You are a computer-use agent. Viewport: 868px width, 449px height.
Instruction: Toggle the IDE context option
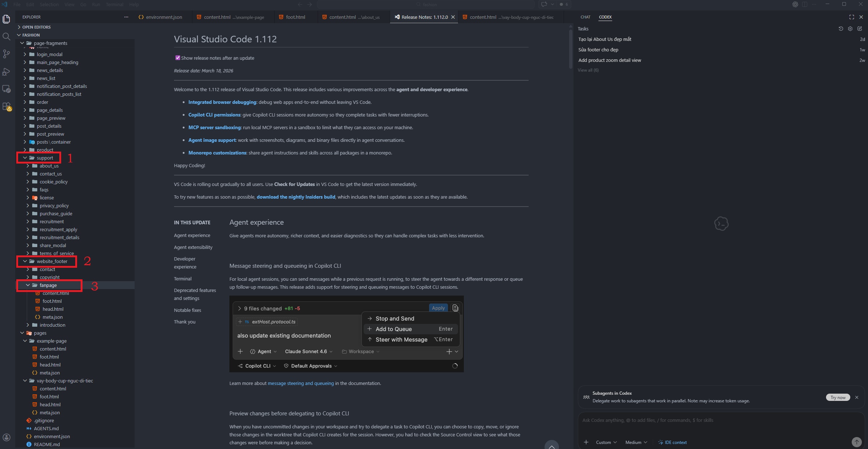point(672,442)
